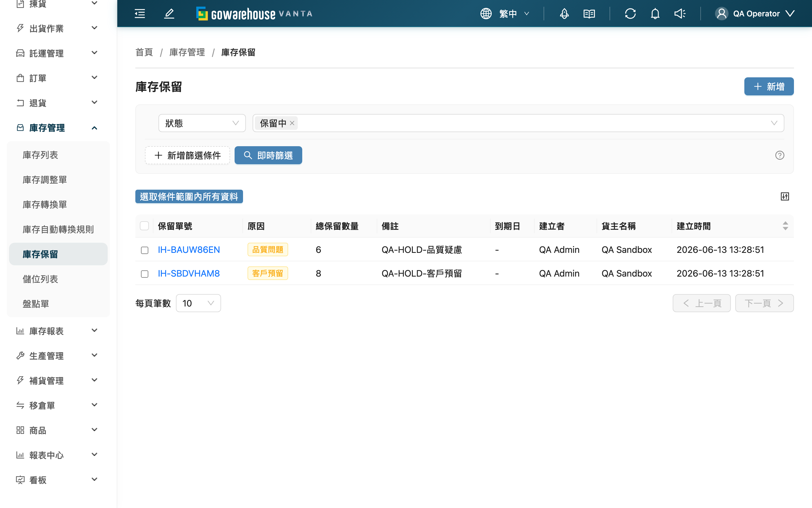Open the 每頁筆數 page size dropdown
This screenshot has width=812, height=508.
coord(198,303)
